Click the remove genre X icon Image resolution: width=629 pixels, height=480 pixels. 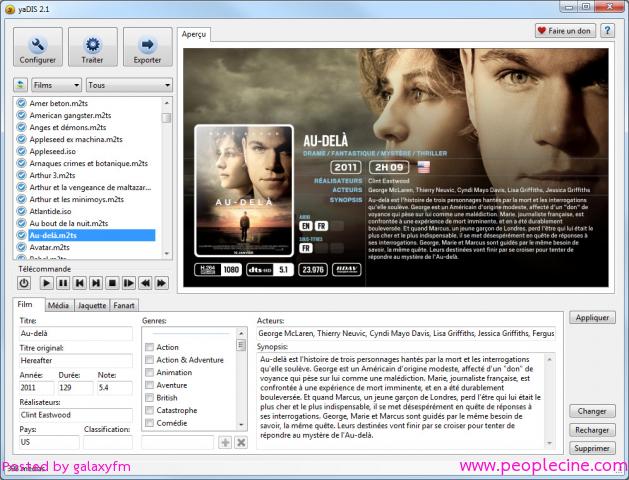(241, 442)
